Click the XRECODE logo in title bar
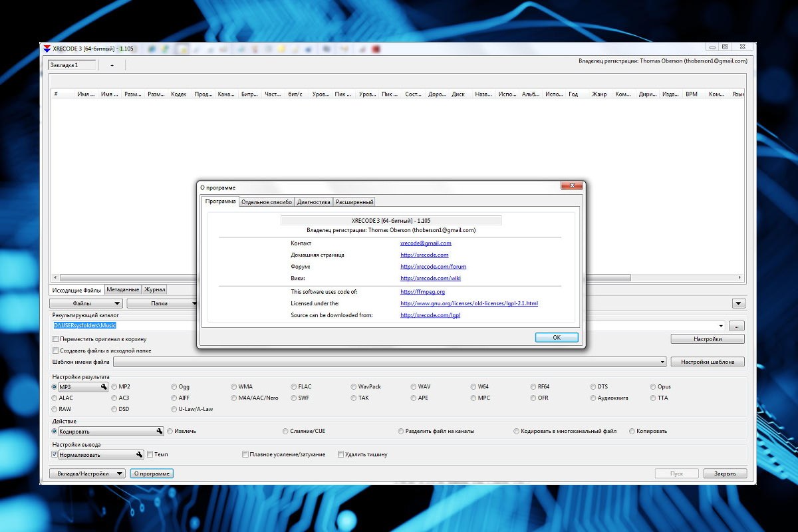The width and height of the screenshot is (798, 532). click(x=46, y=49)
